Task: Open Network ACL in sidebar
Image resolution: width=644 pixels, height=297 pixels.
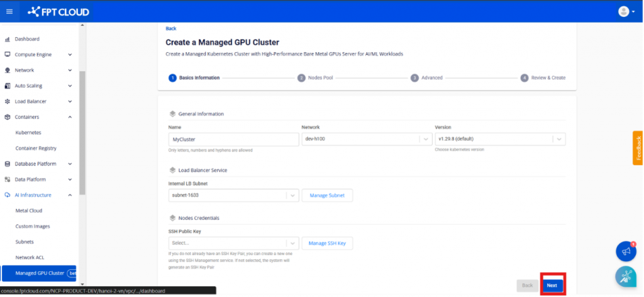Action: click(x=30, y=257)
